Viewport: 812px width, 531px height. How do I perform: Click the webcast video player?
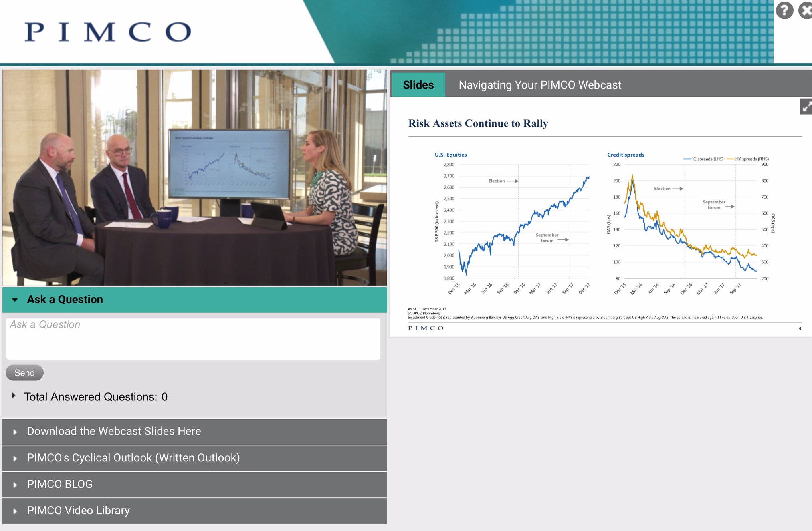tap(195, 177)
